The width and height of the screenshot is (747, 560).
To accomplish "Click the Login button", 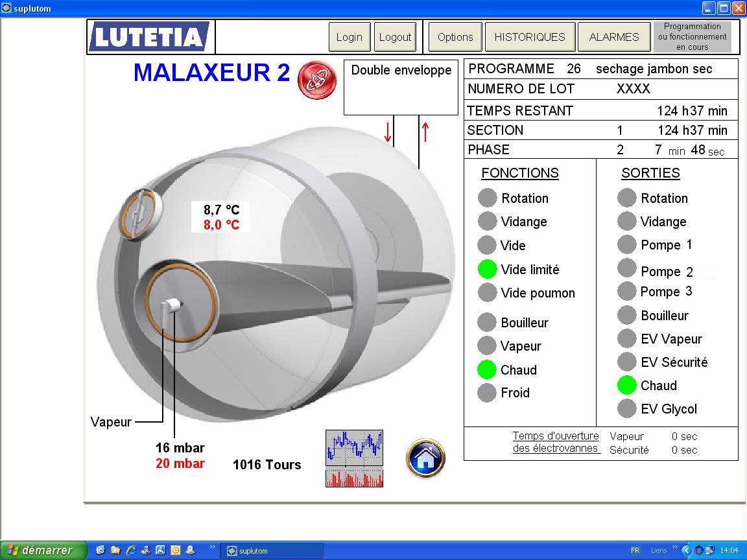I will click(x=349, y=37).
